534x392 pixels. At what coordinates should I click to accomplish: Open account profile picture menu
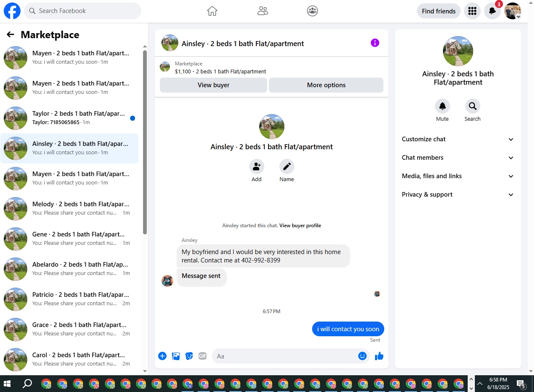(513, 11)
